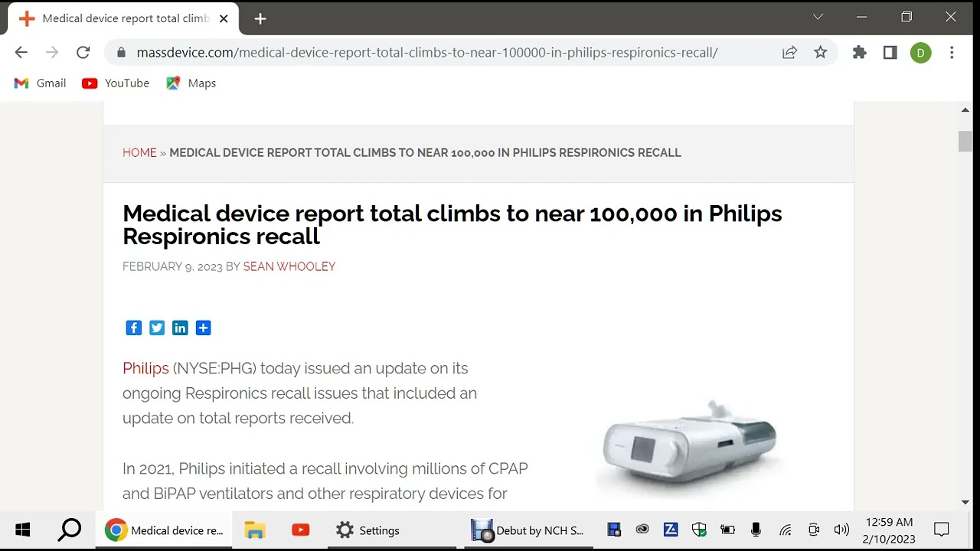This screenshot has height=551, width=980.
Task: Click the SEAN WHOOLEY author link
Action: point(289,266)
